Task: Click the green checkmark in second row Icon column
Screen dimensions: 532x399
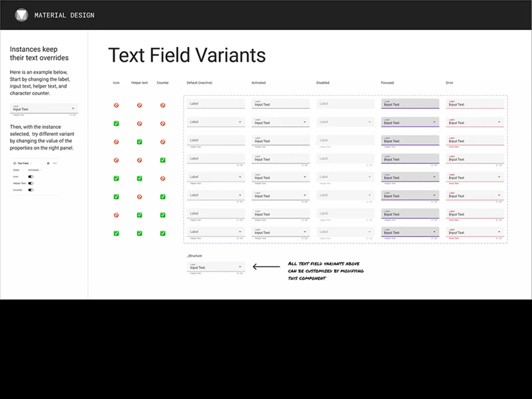Action: (116, 124)
